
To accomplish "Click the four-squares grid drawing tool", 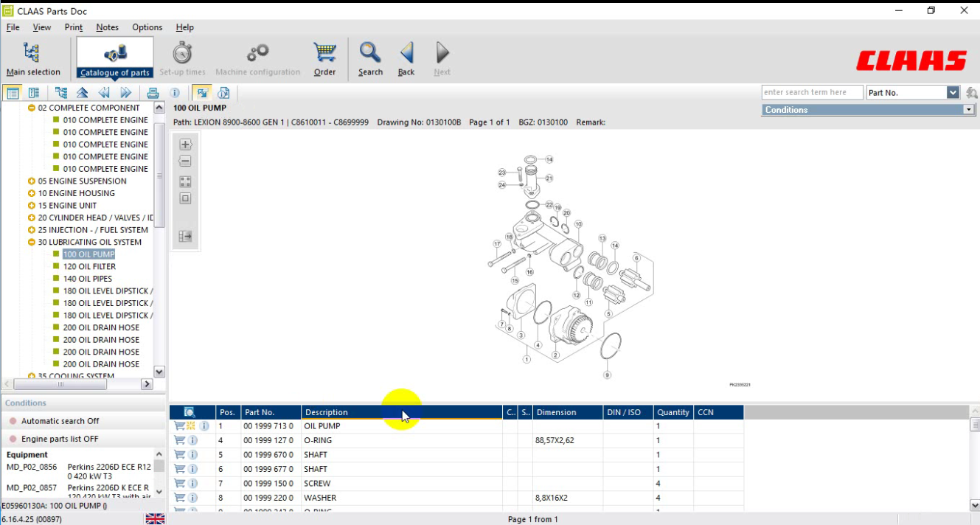I will 185,181.
